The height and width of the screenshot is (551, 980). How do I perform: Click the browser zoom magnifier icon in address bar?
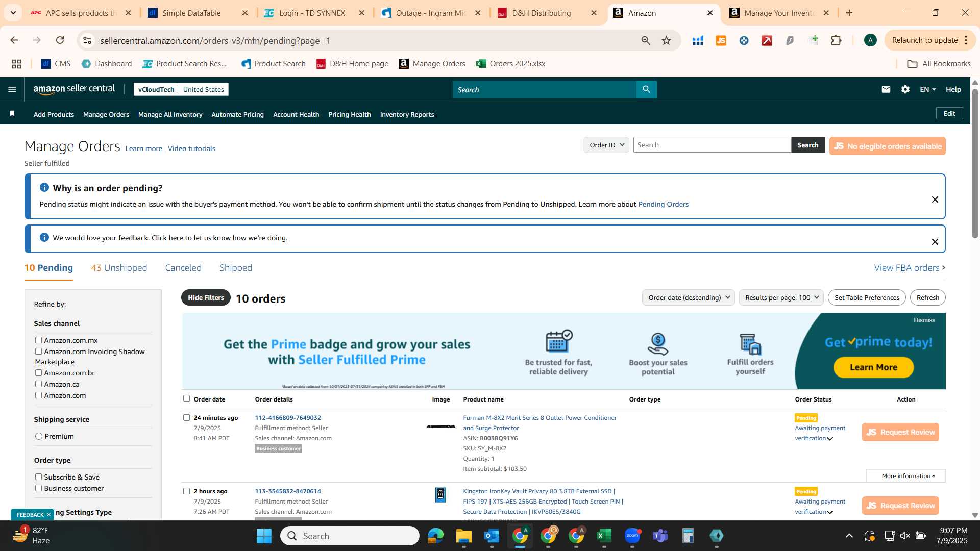(x=646, y=40)
